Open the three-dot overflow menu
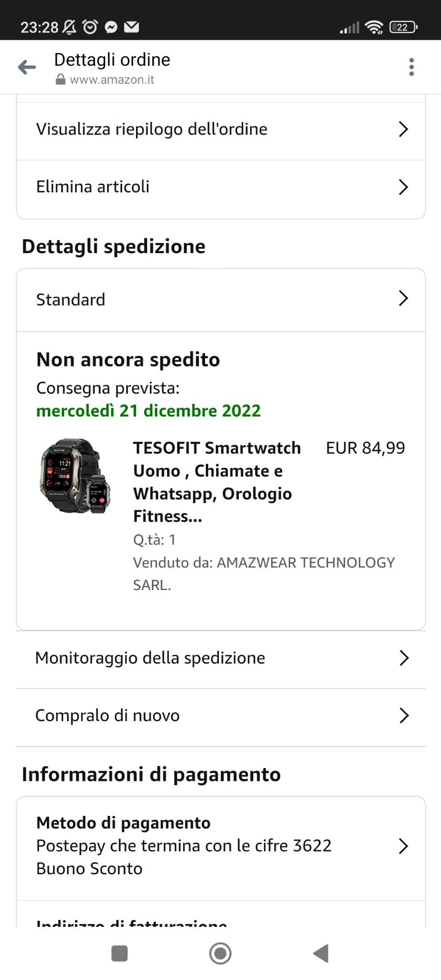 411,67
